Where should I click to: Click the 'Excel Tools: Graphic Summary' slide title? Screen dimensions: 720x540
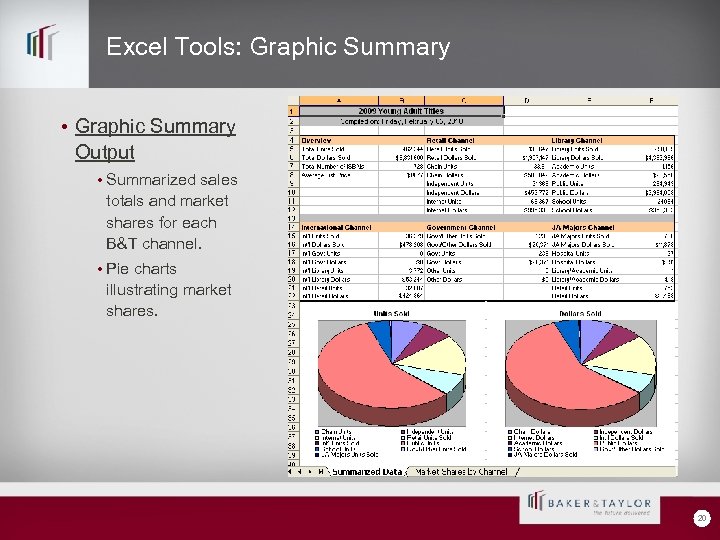pyautogui.click(x=278, y=46)
